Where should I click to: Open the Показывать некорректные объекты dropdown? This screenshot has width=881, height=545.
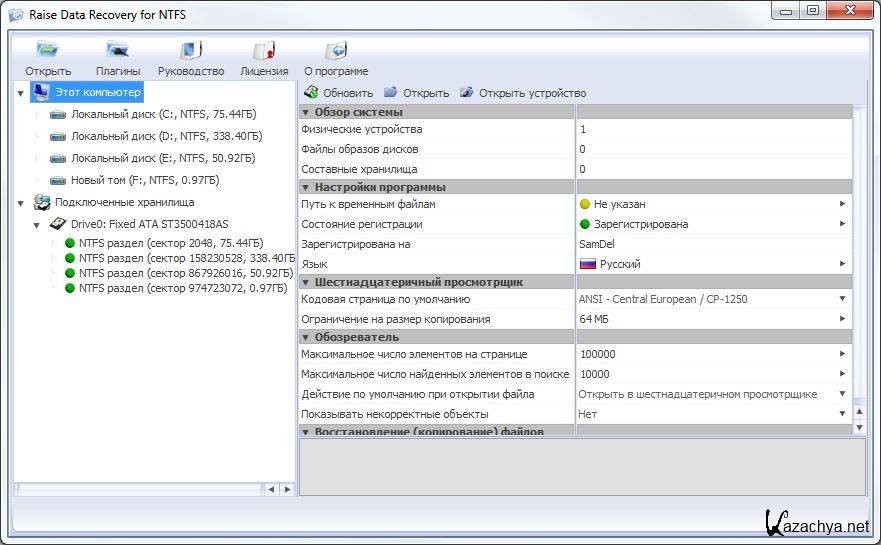(842, 414)
